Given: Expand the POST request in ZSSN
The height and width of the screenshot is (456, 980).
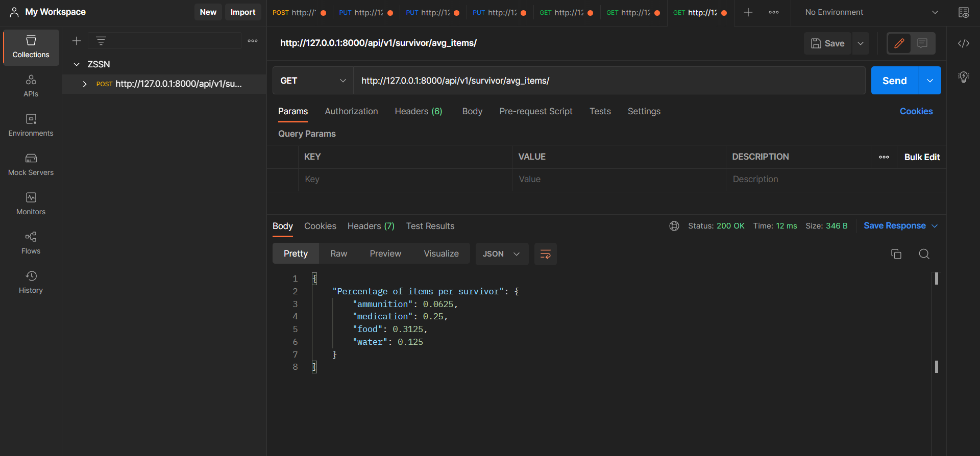Looking at the screenshot, I should [x=85, y=84].
